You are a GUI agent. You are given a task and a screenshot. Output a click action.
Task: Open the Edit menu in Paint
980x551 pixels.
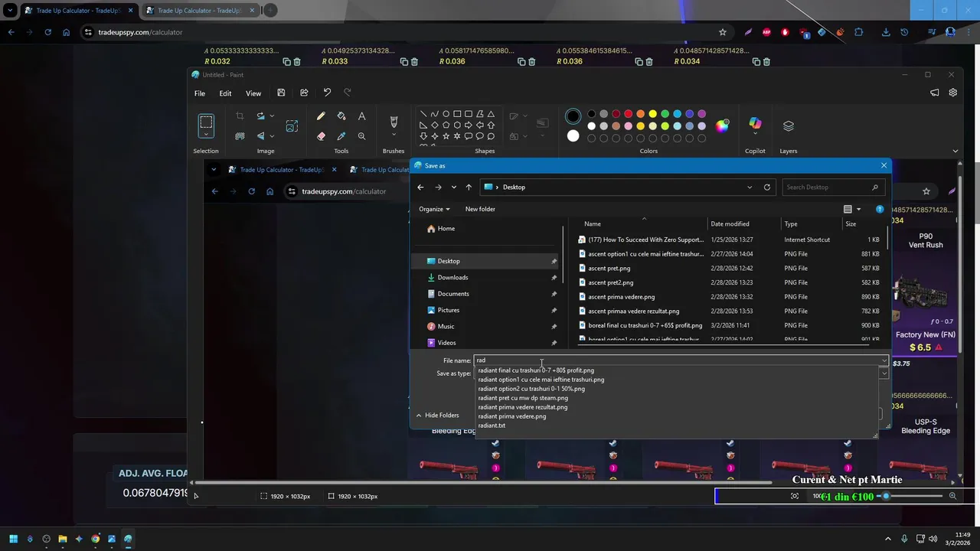(x=225, y=93)
